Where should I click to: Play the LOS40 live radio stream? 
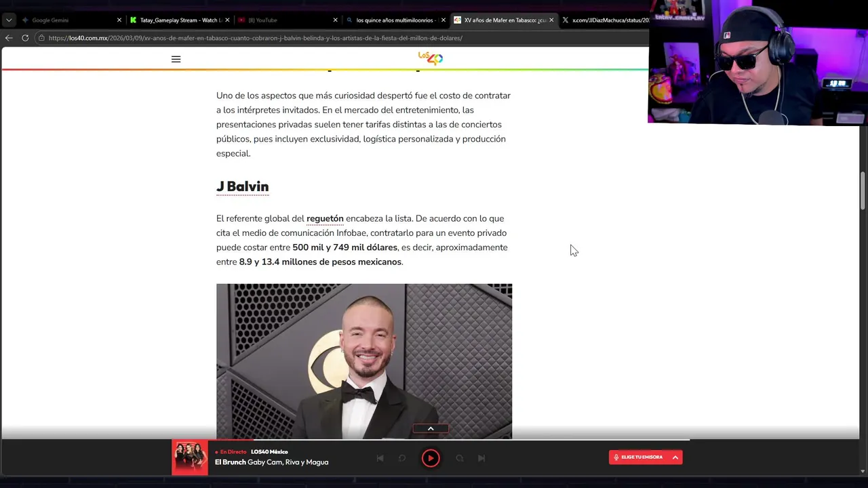[431, 458]
